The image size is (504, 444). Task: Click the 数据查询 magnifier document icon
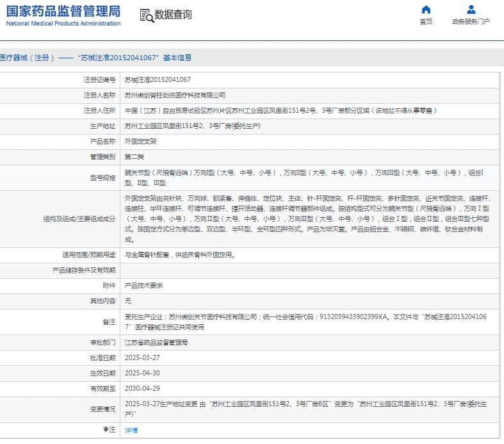tap(147, 15)
